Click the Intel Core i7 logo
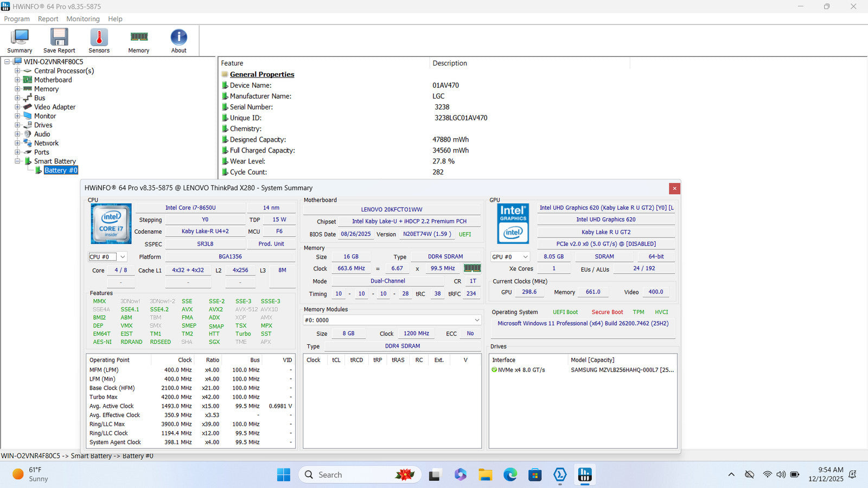Viewport: 868px width, 488px height. (111, 223)
